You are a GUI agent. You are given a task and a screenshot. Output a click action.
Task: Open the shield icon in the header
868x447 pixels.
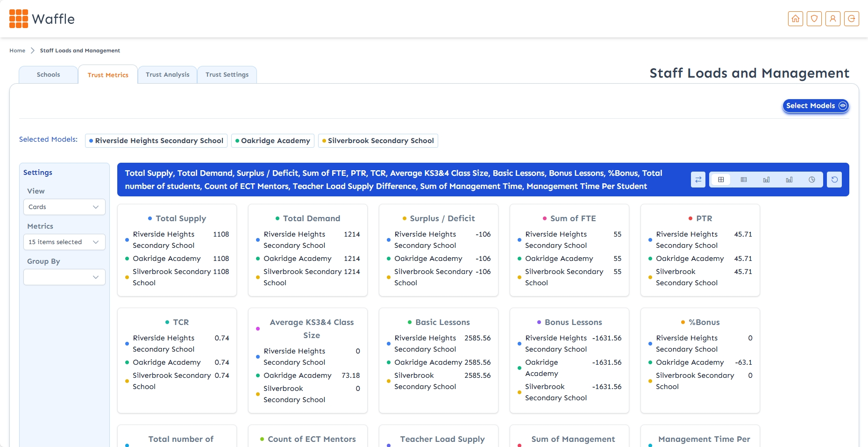814,19
